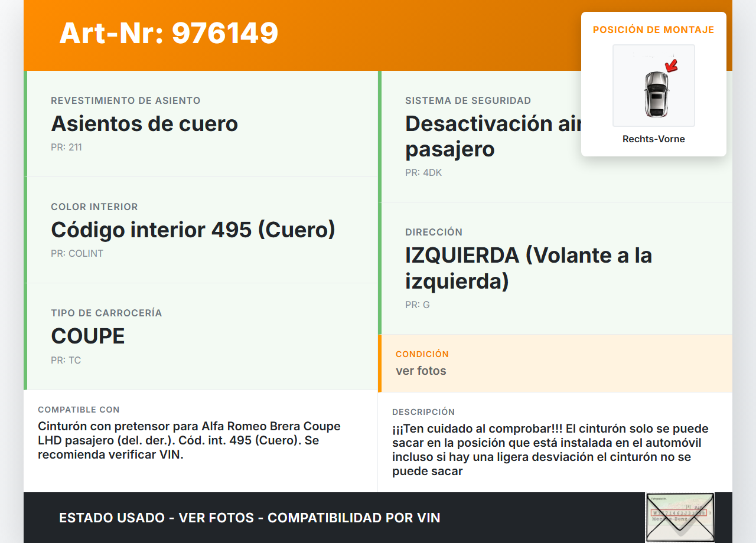Viewport: 756px width, 543px height.
Task: Click the "IZQUIERDA (Volante a la izquierda)" value
Action: pyautogui.click(x=528, y=268)
